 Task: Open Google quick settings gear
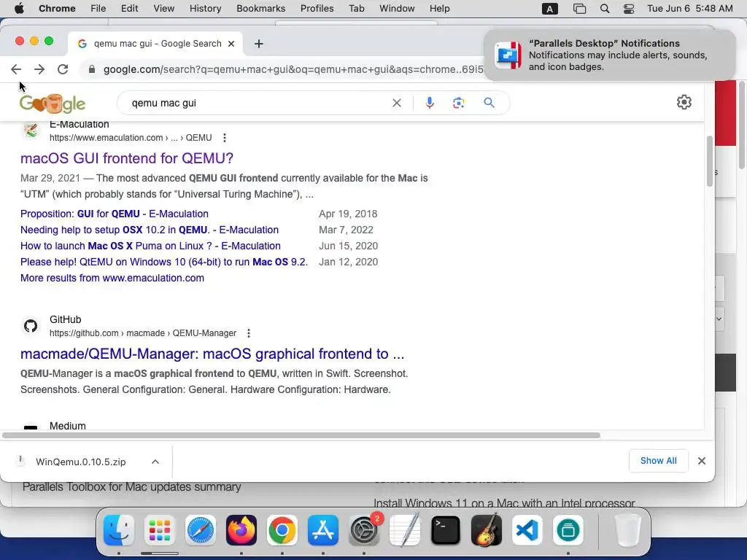684,102
